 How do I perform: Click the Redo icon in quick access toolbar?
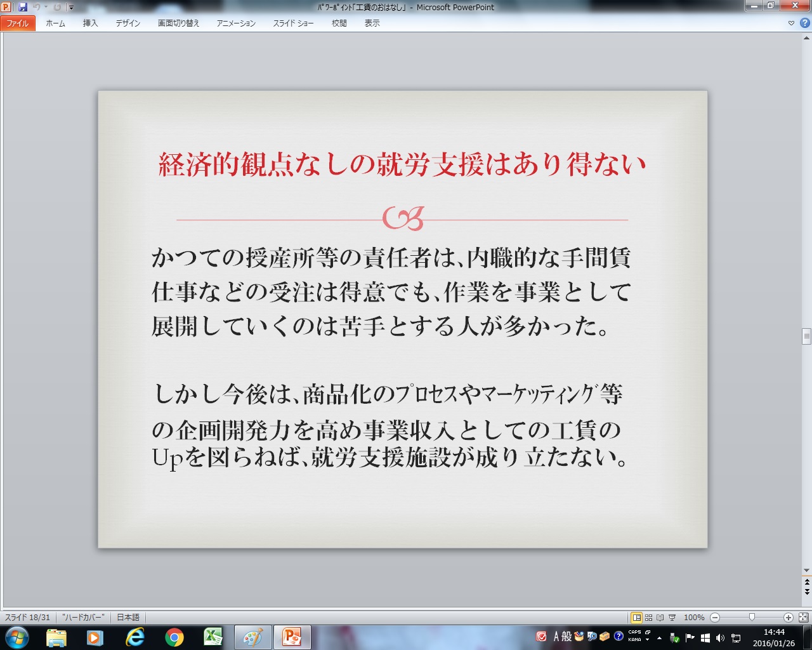point(57,7)
